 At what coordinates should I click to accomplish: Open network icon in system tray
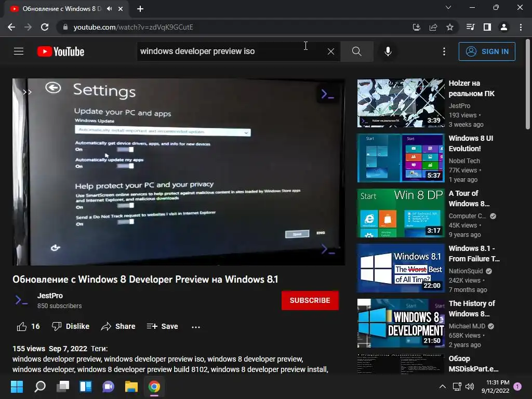tap(457, 387)
